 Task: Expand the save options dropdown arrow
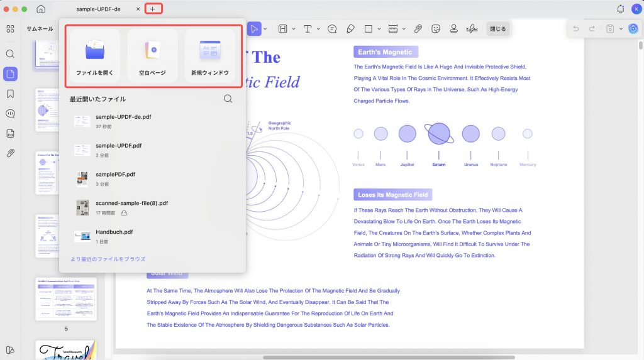621,29
